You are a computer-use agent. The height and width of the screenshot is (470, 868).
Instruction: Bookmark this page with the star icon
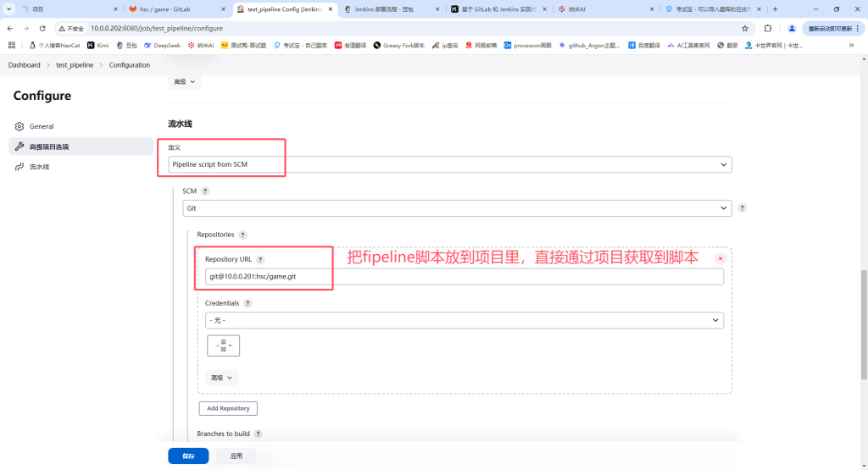pos(745,28)
